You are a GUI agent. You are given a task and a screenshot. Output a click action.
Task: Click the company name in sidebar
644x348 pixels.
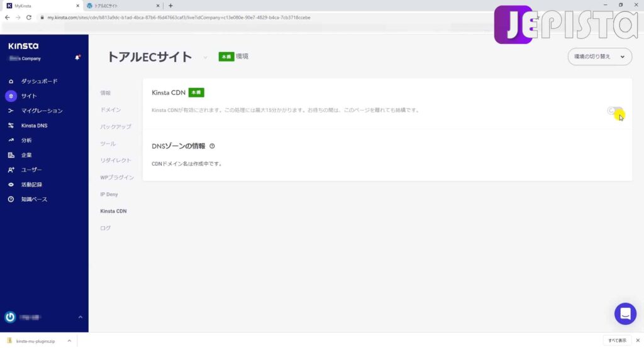click(x=25, y=58)
